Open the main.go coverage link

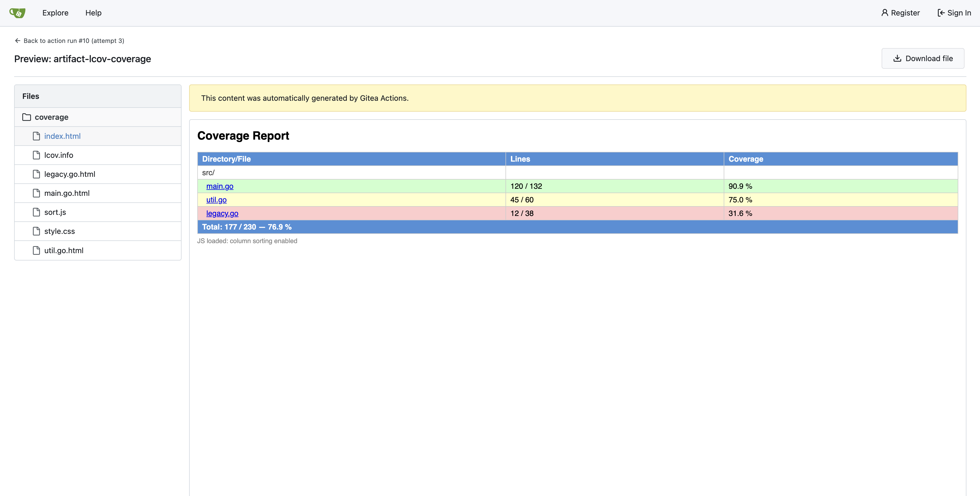point(220,186)
